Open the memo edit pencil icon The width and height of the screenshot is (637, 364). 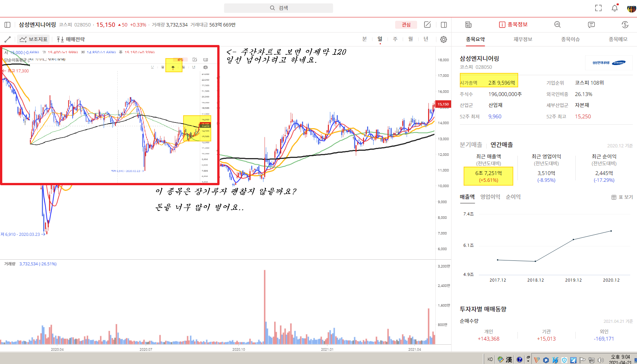[427, 25]
